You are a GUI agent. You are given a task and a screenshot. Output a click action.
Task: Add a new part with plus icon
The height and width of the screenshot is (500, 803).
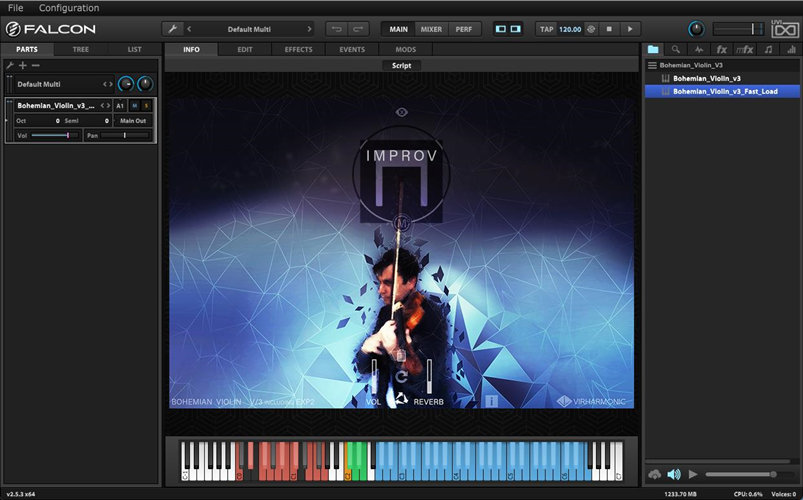tap(22, 65)
